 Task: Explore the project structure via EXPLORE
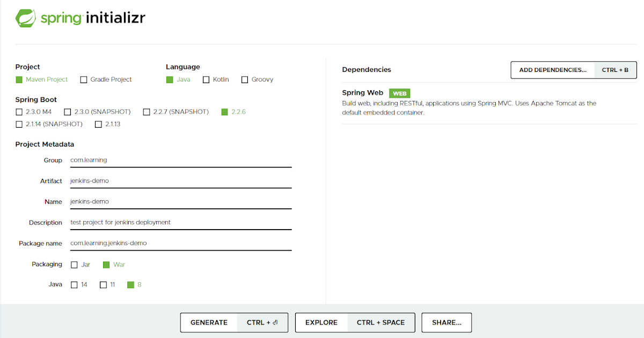(x=321, y=322)
